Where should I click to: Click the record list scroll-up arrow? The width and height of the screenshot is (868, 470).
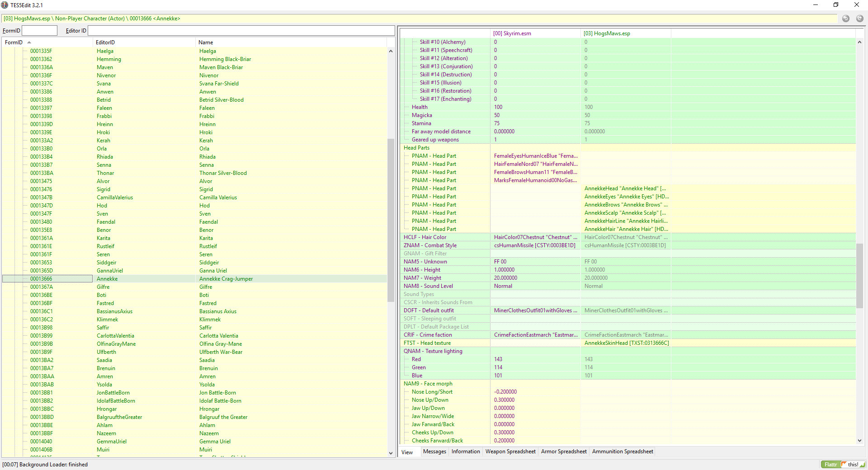pos(391,51)
